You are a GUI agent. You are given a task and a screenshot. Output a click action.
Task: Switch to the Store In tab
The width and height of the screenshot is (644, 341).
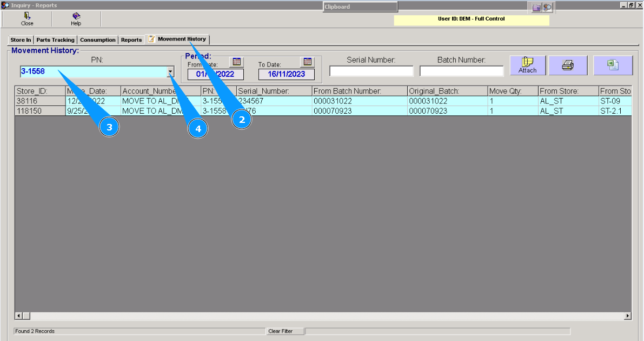click(21, 40)
